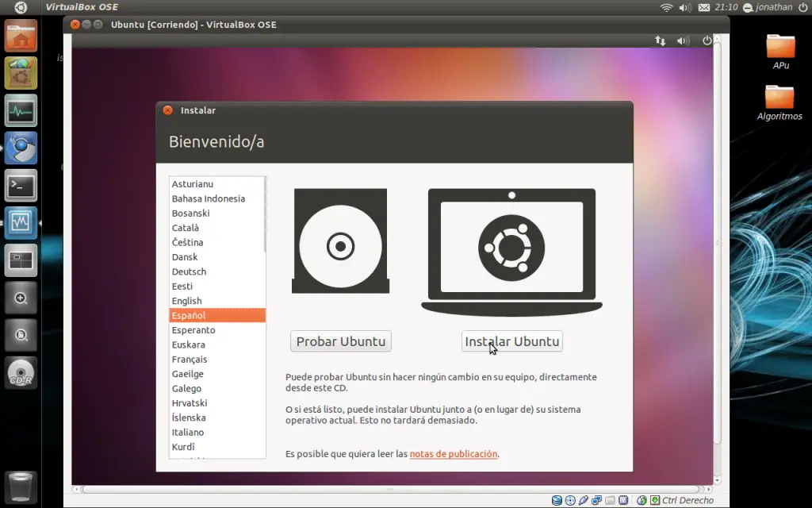The image size is (812, 508).
Task: Select Gaeilge language
Action: click(x=217, y=374)
